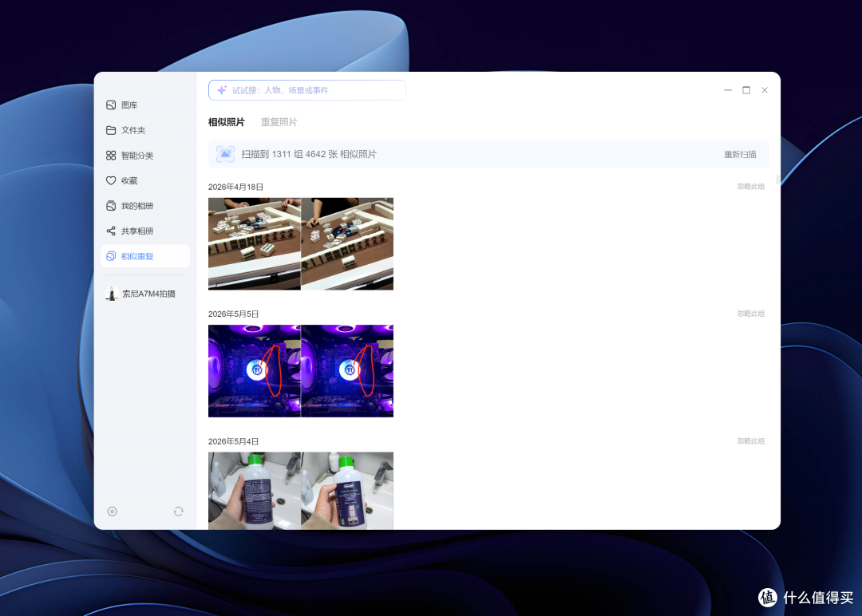Select the 文件夹 menu label

tap(133, 130)
